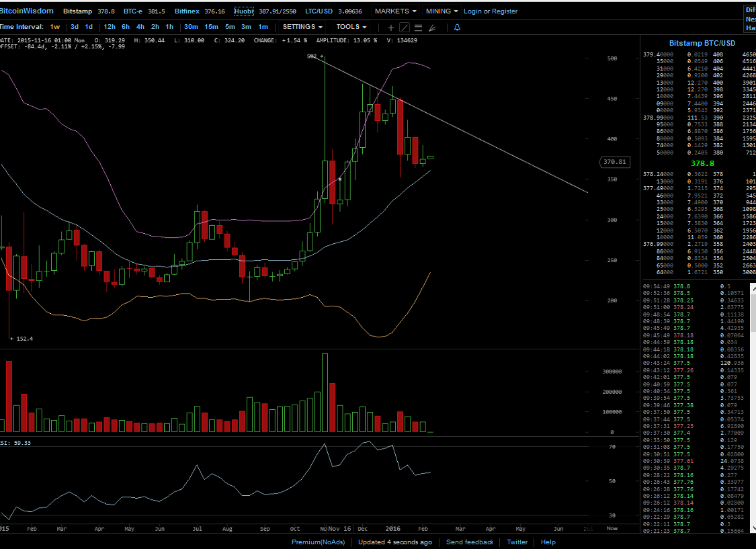Click the Login link
756x549 pixels.
472,11
